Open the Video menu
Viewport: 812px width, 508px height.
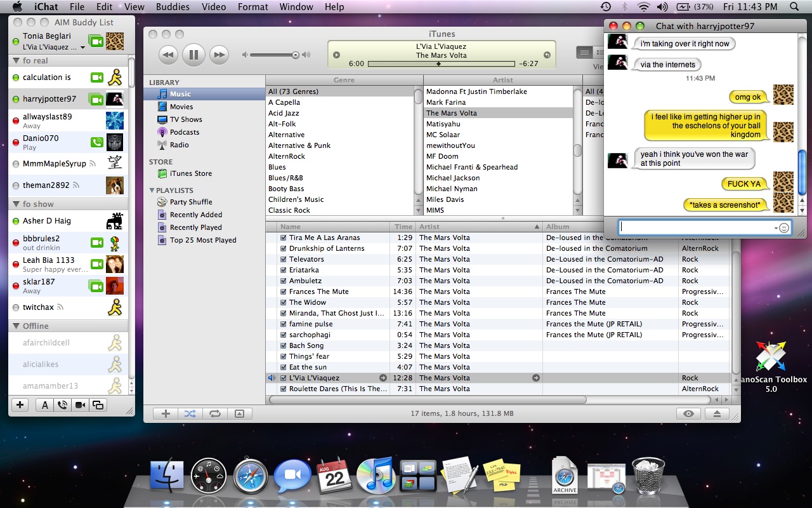coord(214,7)
